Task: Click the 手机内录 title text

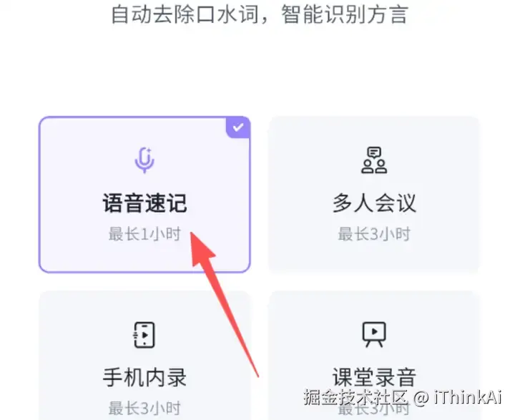Action: pyautogui.click(x=144, y=377)
